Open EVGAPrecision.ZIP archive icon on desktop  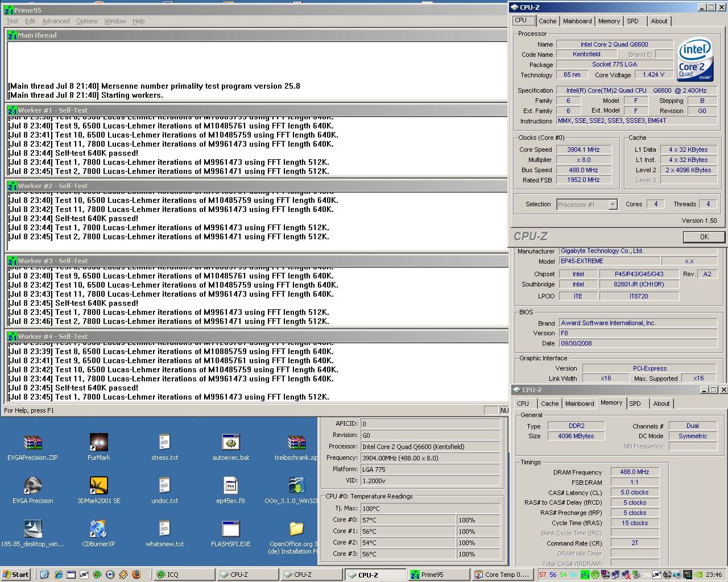[33, 442]
